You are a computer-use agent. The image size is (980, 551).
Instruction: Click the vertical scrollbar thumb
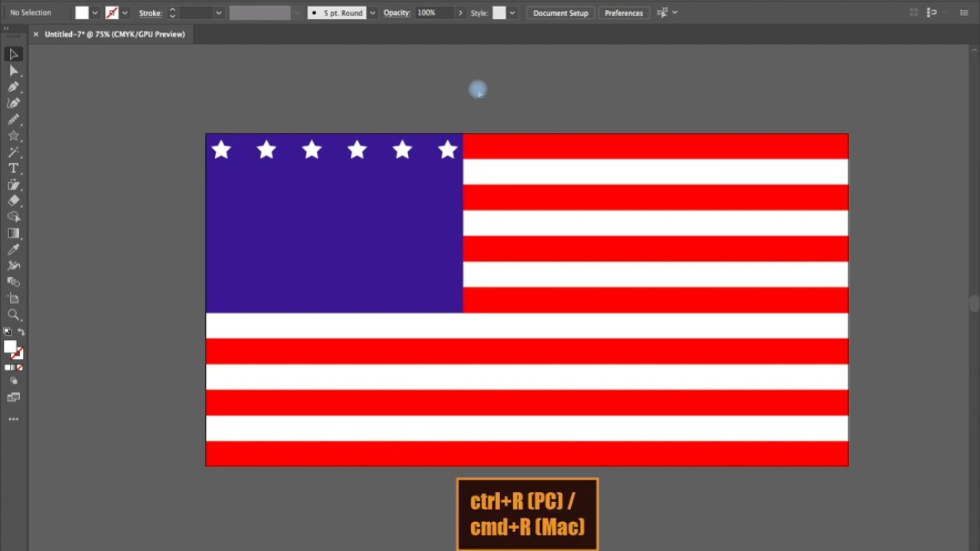[974, 303]
